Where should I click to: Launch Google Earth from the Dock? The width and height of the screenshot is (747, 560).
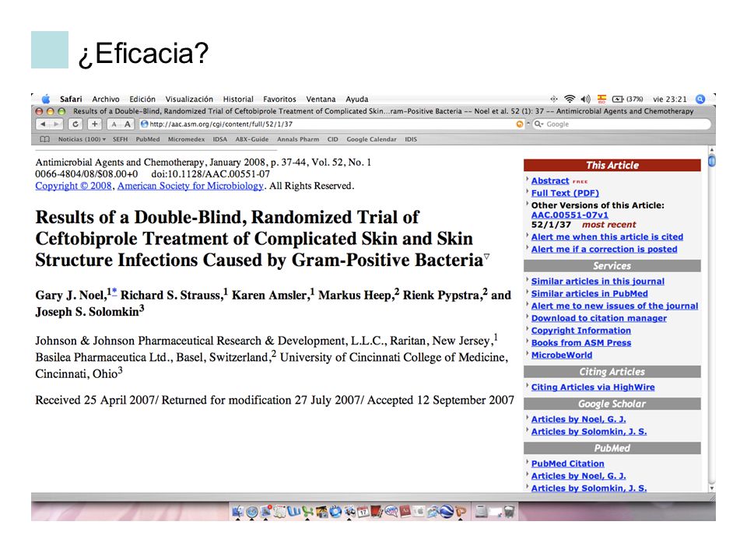click(447, 512)
